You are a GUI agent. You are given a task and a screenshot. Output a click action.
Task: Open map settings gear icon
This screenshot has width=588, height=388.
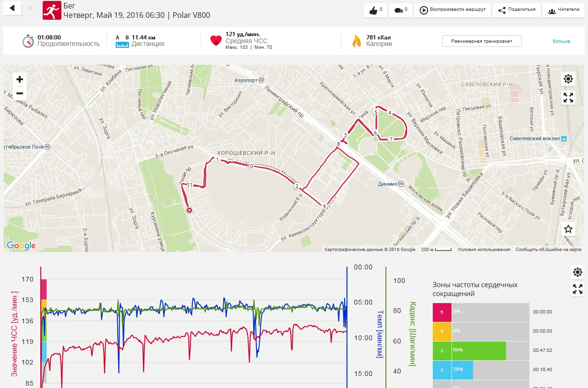click(568, 79)
